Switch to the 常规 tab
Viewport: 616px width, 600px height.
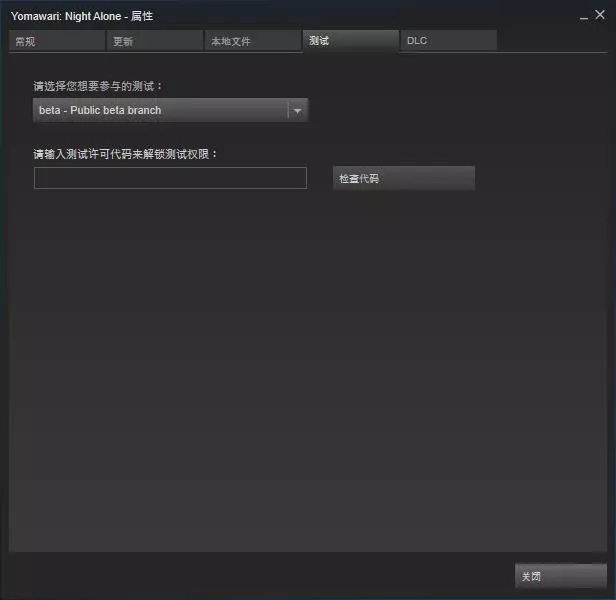(57, 41)
